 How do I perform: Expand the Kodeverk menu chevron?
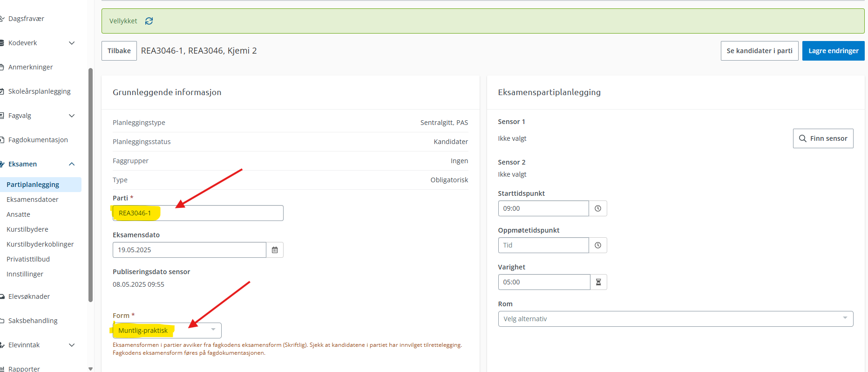tap(72, 43)
